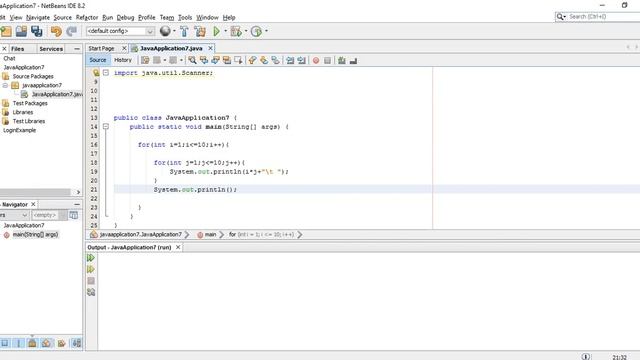Stop macro recording square icon
The image size is (640, 360).
pos(327,60)
